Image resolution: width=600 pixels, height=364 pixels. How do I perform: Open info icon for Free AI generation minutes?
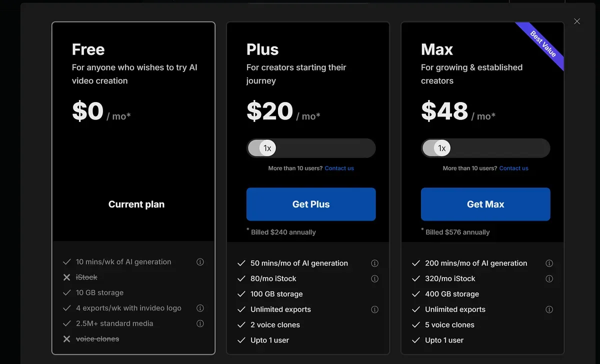[200, 262]
